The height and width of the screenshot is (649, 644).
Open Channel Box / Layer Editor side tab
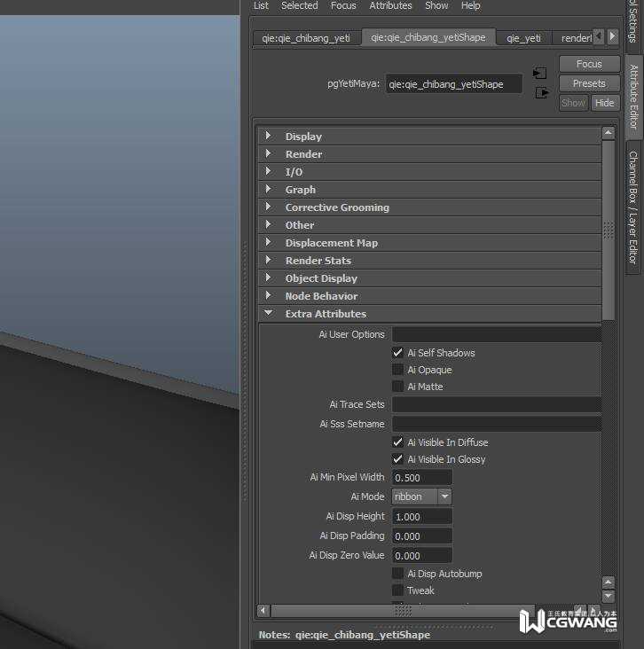tap(633, 207)
